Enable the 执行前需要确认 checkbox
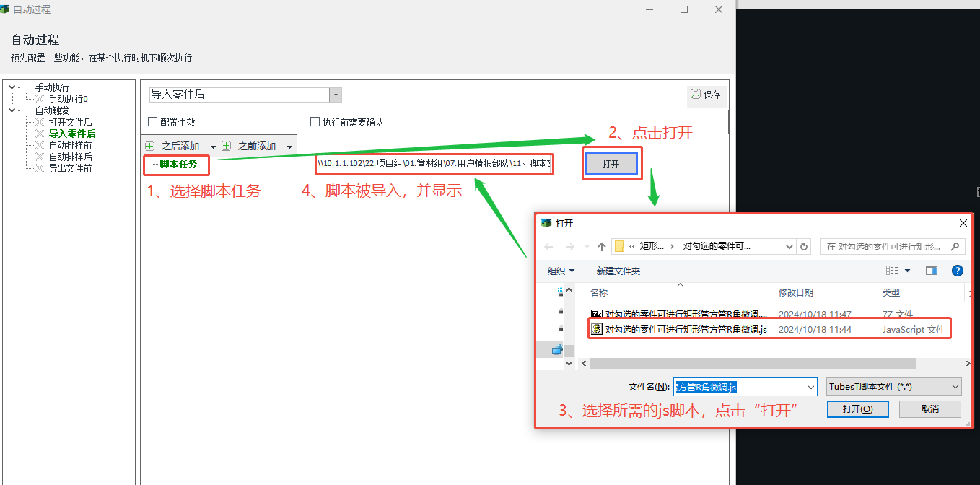Viewport: 980px width, 485px height. 315,122
